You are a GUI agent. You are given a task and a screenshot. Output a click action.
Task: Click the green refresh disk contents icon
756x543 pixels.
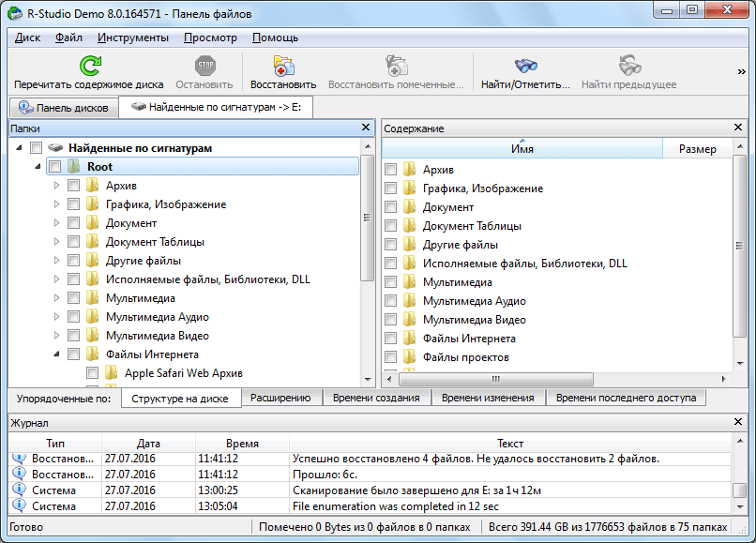click(x=89, y=66)
